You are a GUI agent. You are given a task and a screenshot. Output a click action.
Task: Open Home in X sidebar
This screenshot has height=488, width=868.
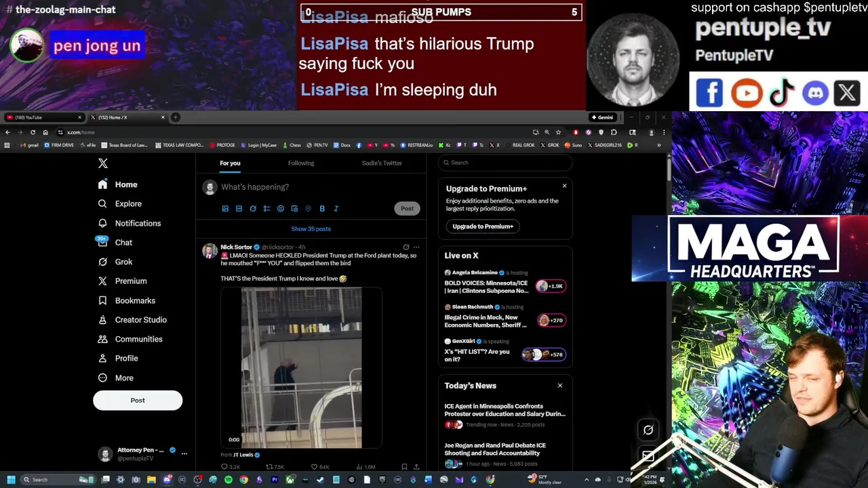pyautogui.click(x=117, y=184)
